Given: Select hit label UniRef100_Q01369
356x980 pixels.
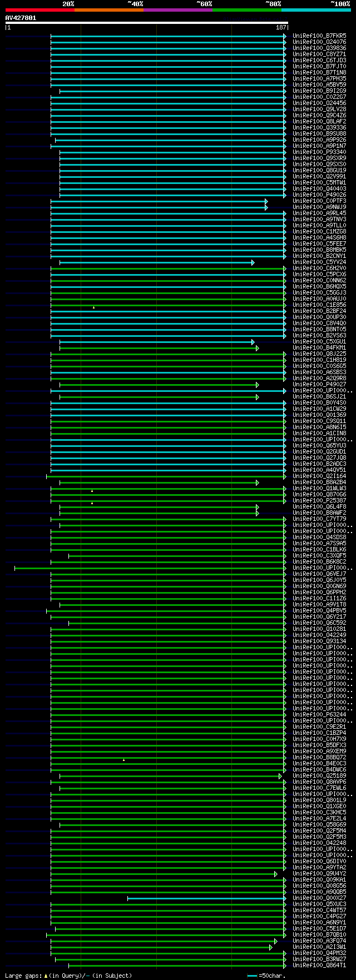Looking at the screenshot, I should click(x=319, y=415).
